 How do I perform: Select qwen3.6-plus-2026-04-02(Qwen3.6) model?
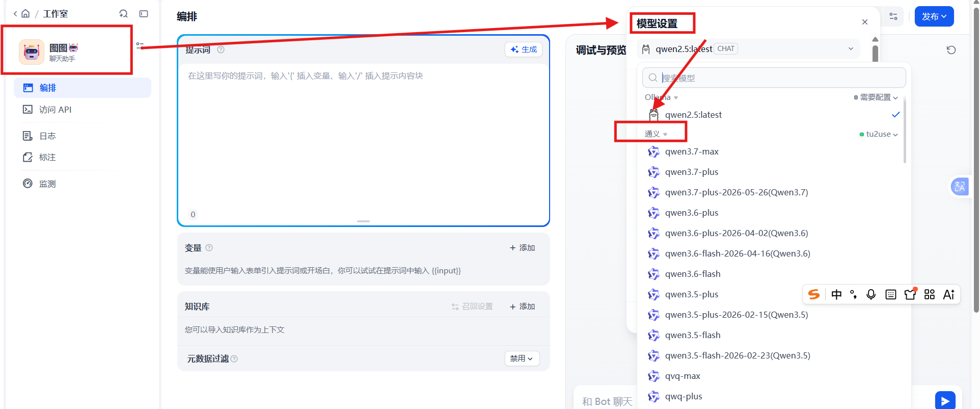coord(773,233)
